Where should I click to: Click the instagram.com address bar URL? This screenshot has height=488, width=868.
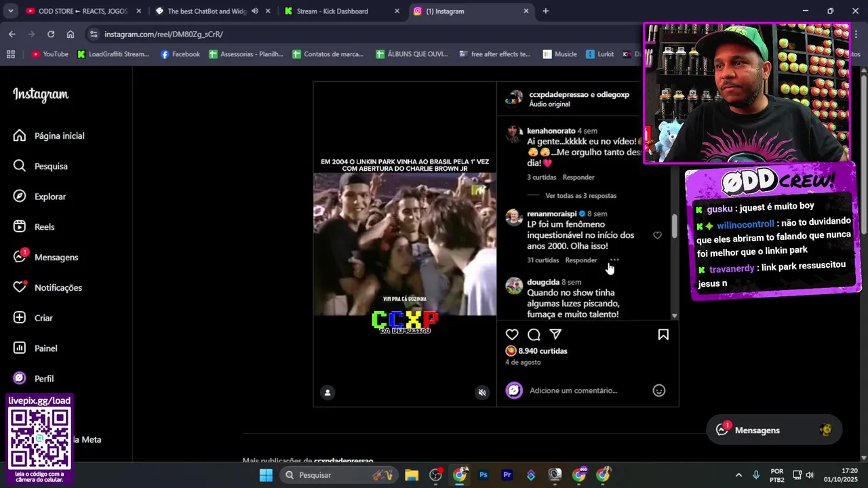[x=163, y=34]
